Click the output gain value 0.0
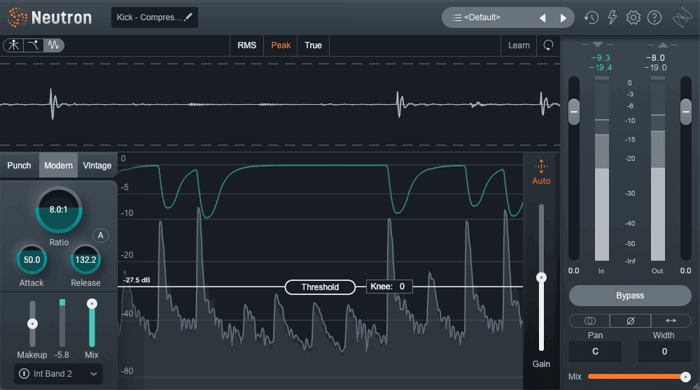Image resolution: width=700 pixels, height=390 pixels. click(685, 270)
